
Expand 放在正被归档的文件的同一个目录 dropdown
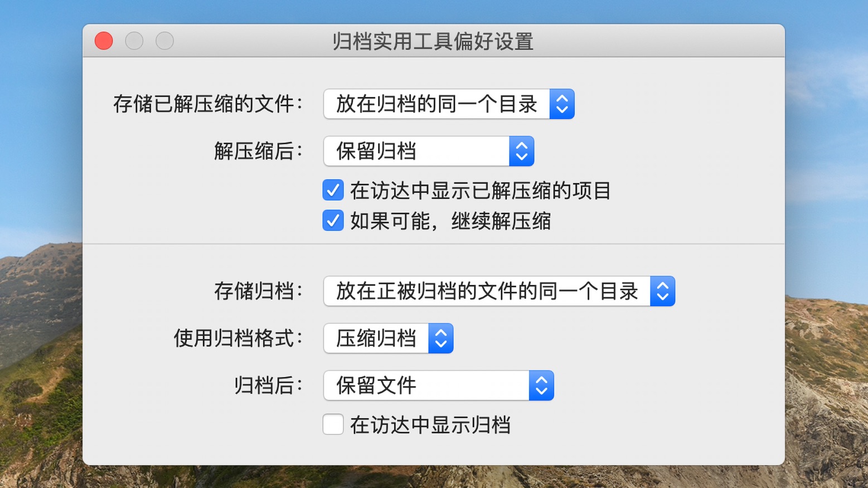tap(499, 291)
